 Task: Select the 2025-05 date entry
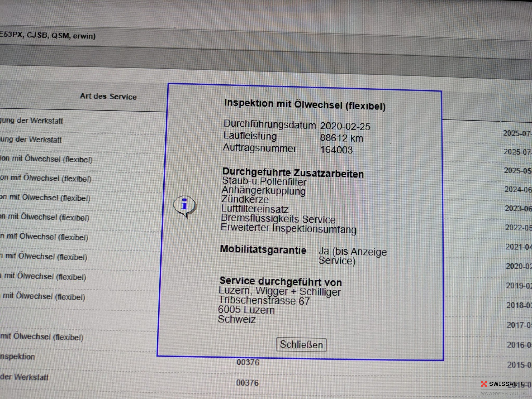[x=517, y=171]
